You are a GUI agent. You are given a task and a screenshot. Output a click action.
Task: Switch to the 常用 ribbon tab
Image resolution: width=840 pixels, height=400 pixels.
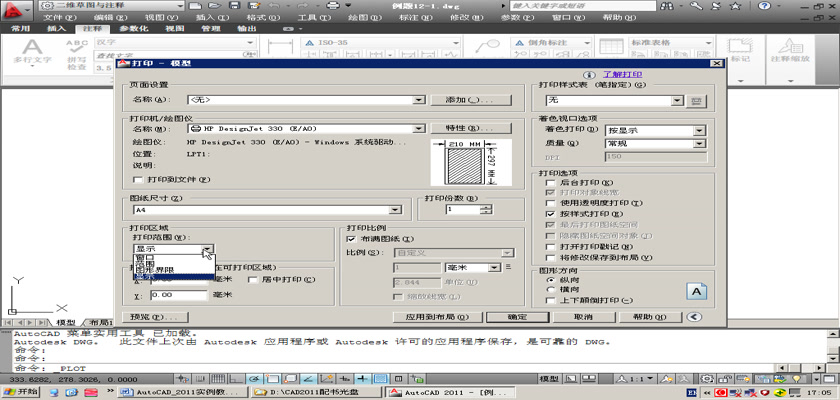click(x=20, y=29)
